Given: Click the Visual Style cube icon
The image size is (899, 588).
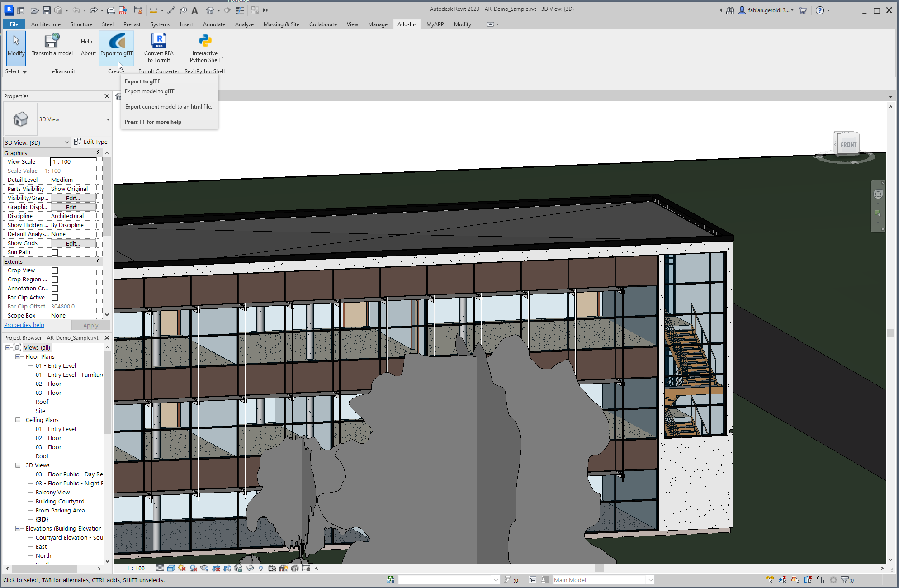Looking at the screenshot, I should click(171, 569).
